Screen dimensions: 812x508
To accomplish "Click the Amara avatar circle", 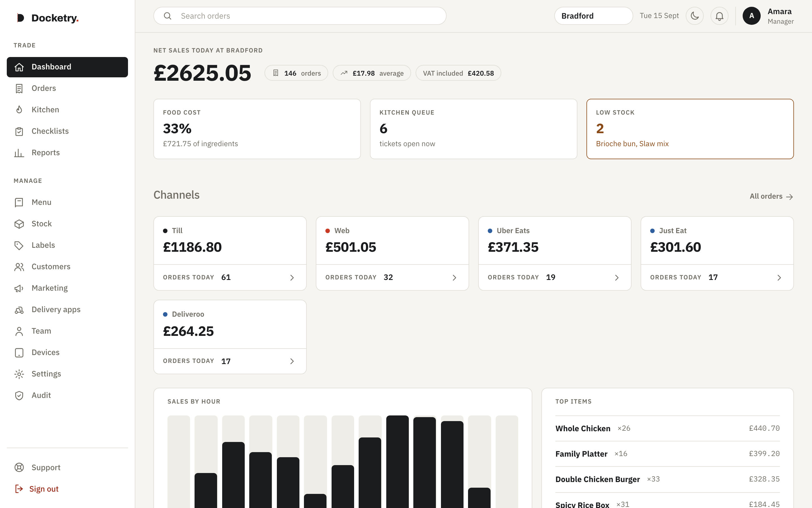I will [x=751, y=16].
